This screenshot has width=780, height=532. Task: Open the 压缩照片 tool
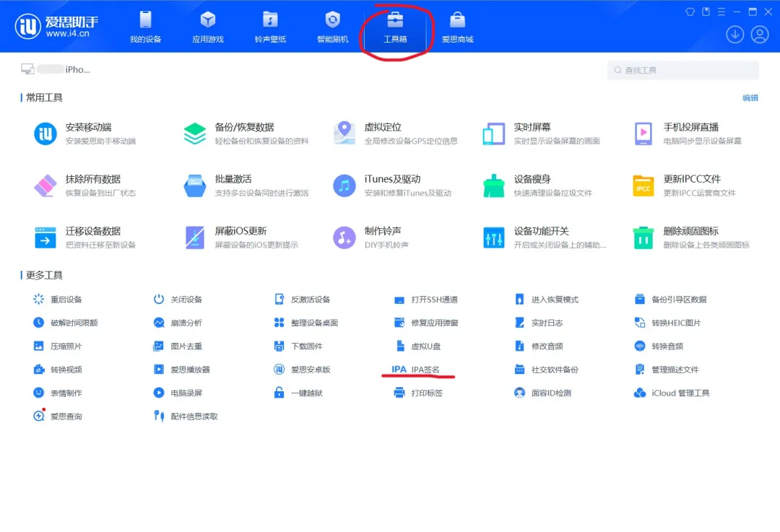tap(58, 346)
